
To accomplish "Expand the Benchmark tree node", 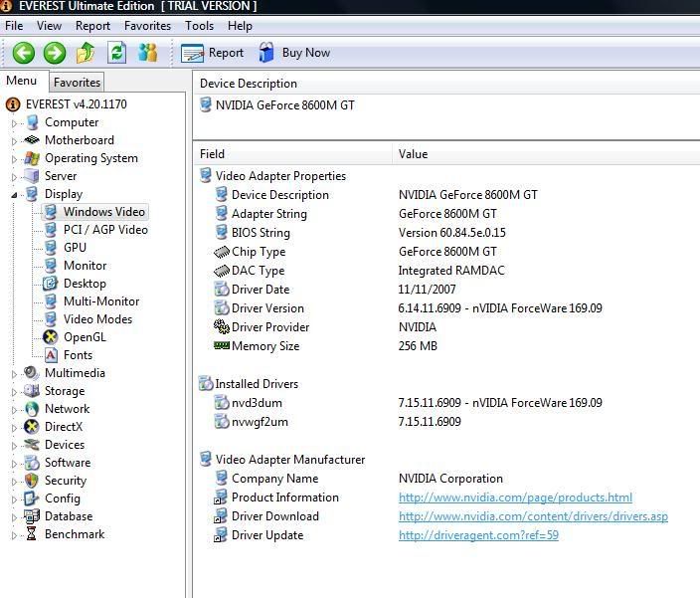I will tap(14, 535).
